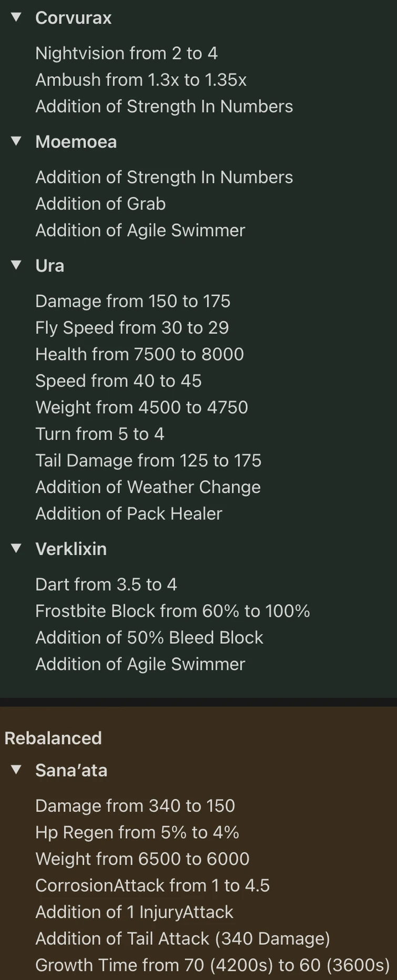Select Addition of Weather Change entry
Screen dimensions: 397x980
148,487
